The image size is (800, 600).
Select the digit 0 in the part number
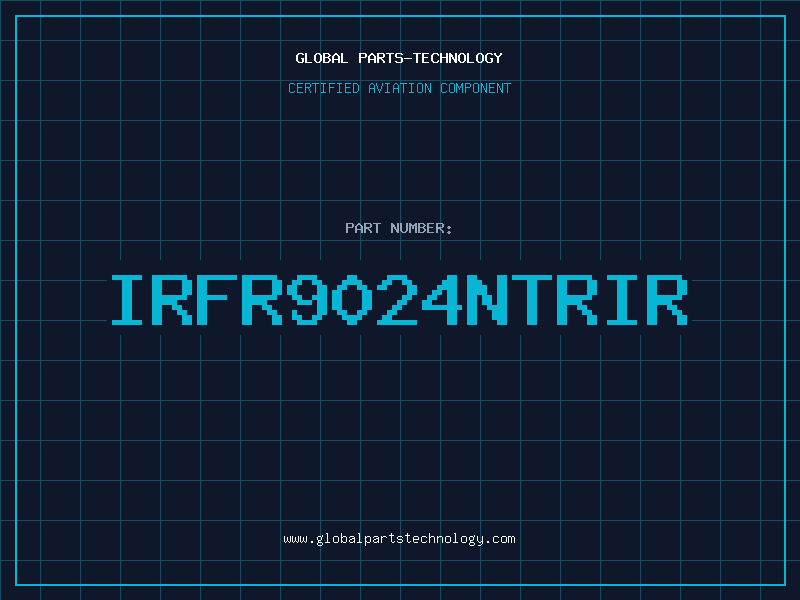click(x=352, y=300)
